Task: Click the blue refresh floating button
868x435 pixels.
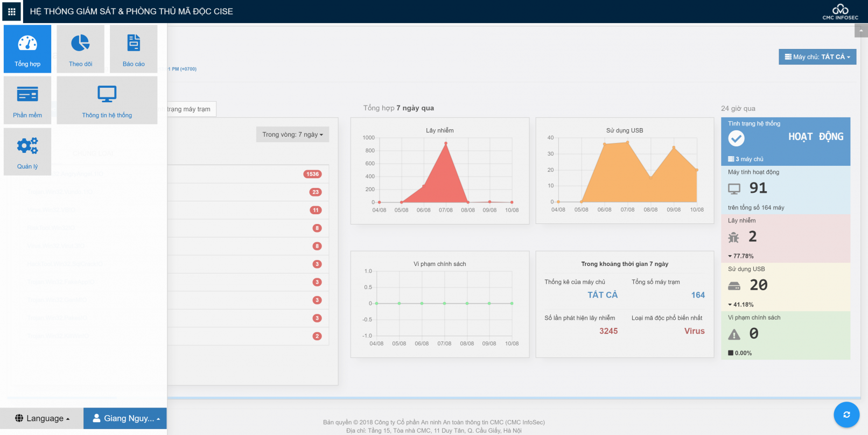Action: point(846,415)
